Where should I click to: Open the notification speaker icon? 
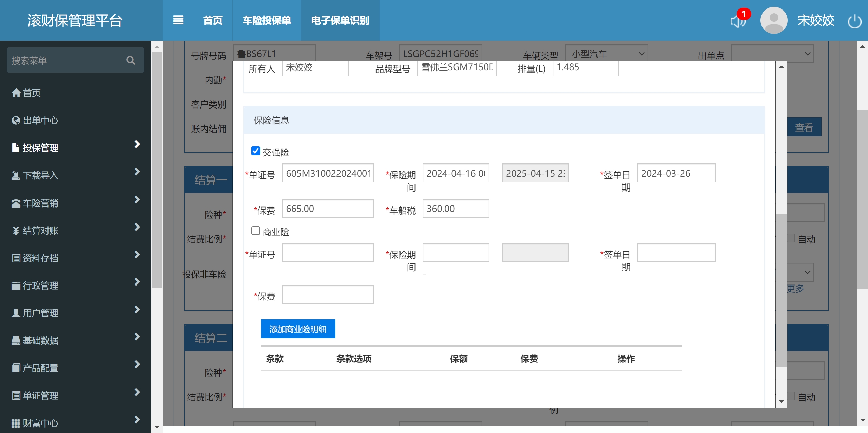[738, 21]
